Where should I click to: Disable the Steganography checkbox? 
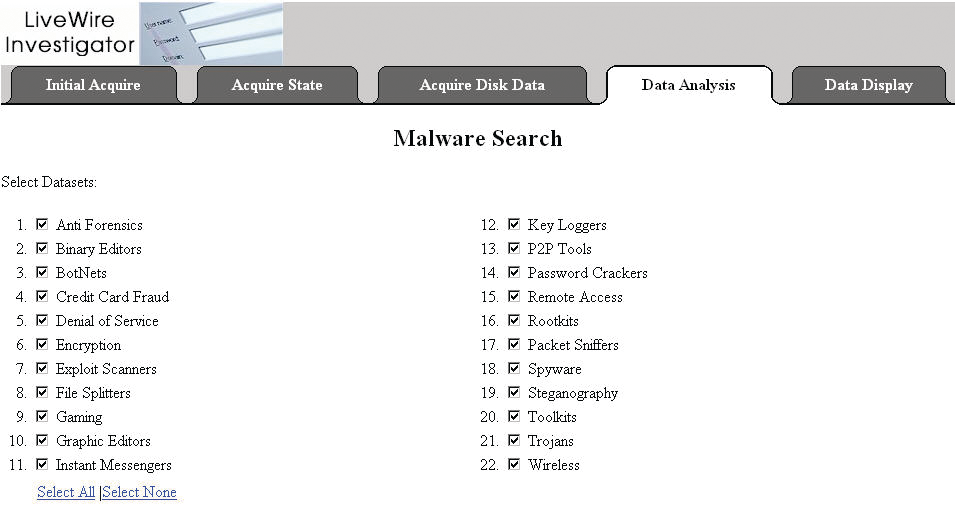(x=514, y=392)
